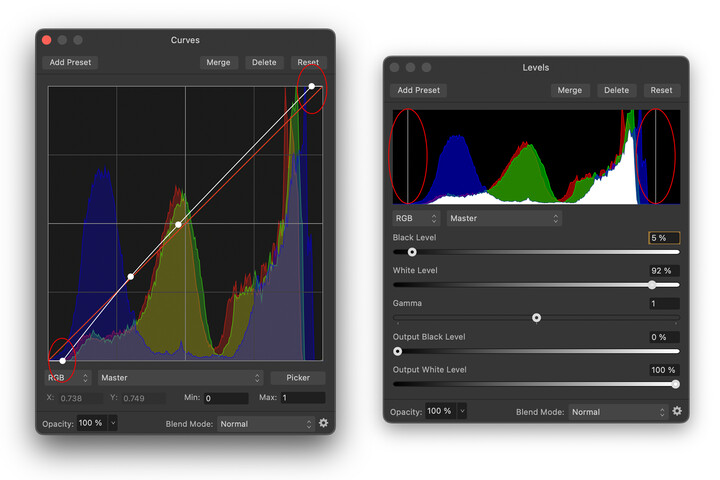Click the Min field in Curves

[226, 398]
